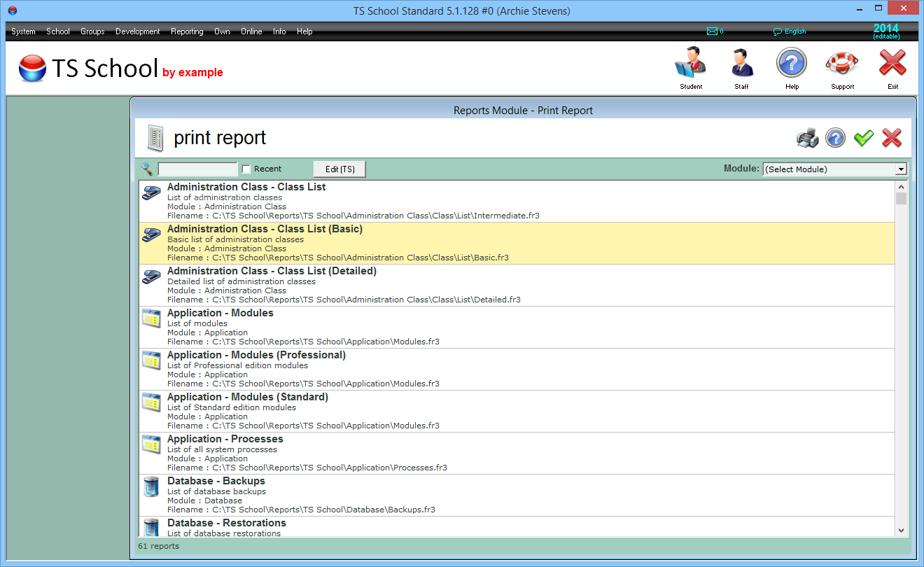Click the magnifier search icon
The width and height of the screenshot is (924, 567).
146,169
